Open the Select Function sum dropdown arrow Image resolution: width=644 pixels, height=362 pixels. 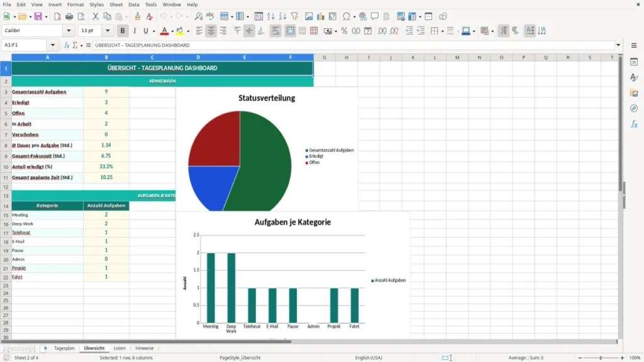click(81, 45)
